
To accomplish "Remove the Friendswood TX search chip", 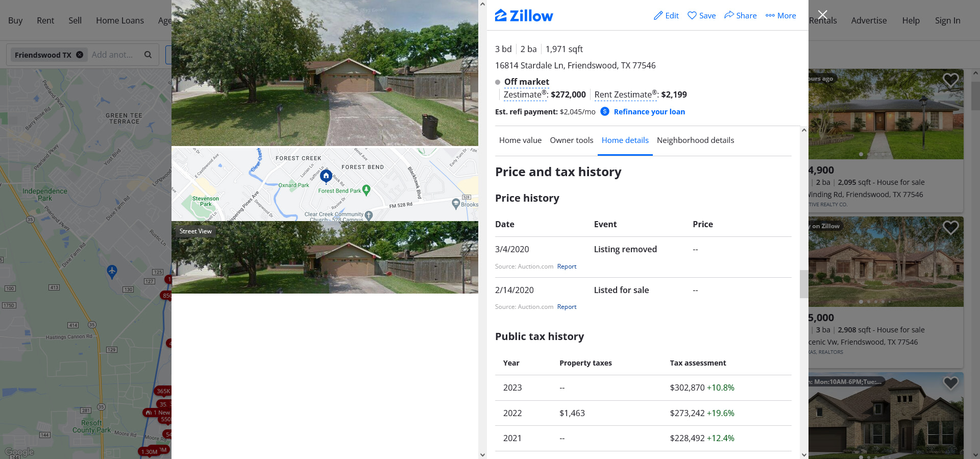I will coord(80,55).
